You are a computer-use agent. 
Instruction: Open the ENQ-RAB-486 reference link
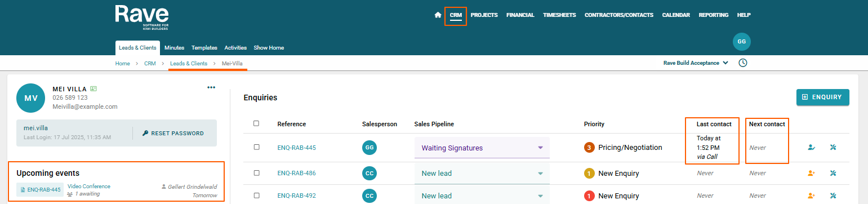coord(296,173)
